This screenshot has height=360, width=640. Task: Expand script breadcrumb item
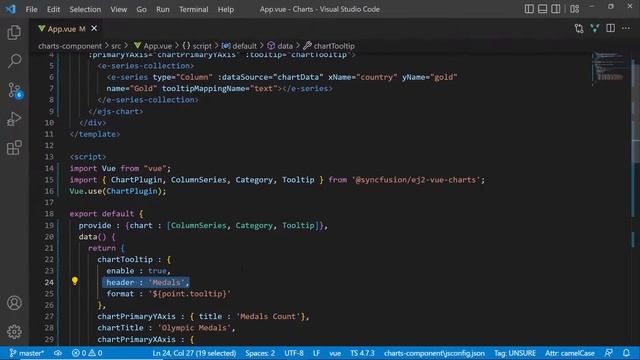(197, 46)
